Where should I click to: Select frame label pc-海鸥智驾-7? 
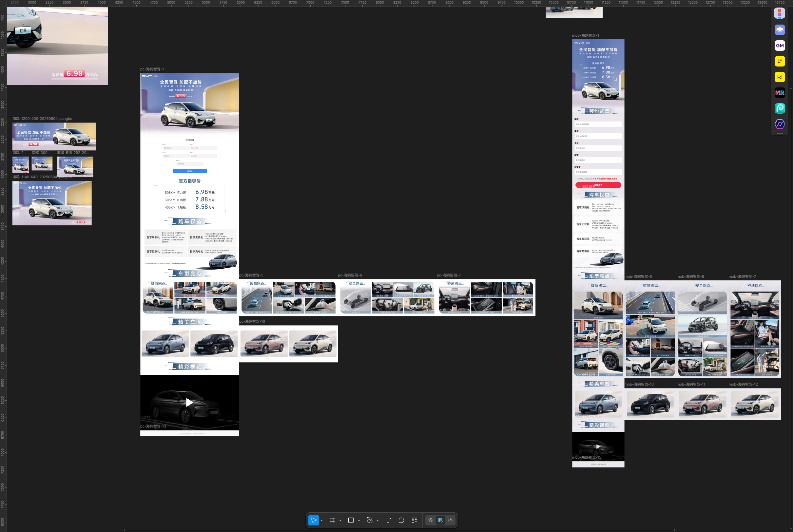(449, 275)
